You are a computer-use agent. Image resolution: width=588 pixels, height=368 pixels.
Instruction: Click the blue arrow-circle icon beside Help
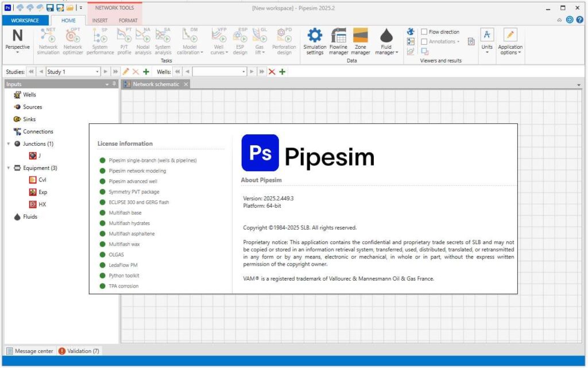[570, 20]
